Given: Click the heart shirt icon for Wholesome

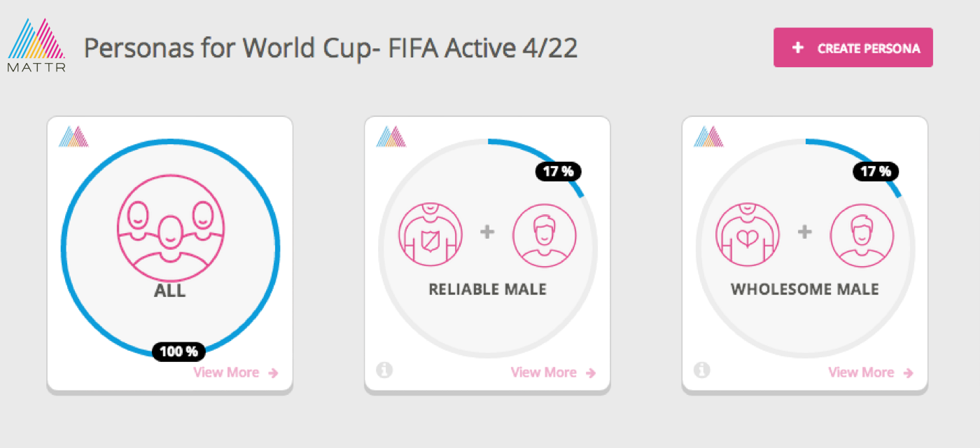Looking at the screenshot, I should pyautogui.click(x=748, y=235).
